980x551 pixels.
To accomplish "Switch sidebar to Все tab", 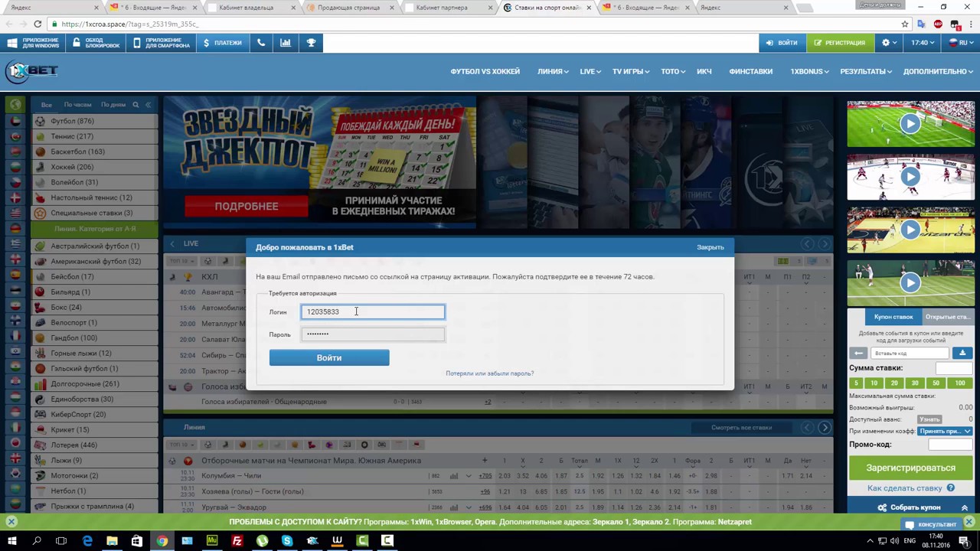I will coord(47,105).
